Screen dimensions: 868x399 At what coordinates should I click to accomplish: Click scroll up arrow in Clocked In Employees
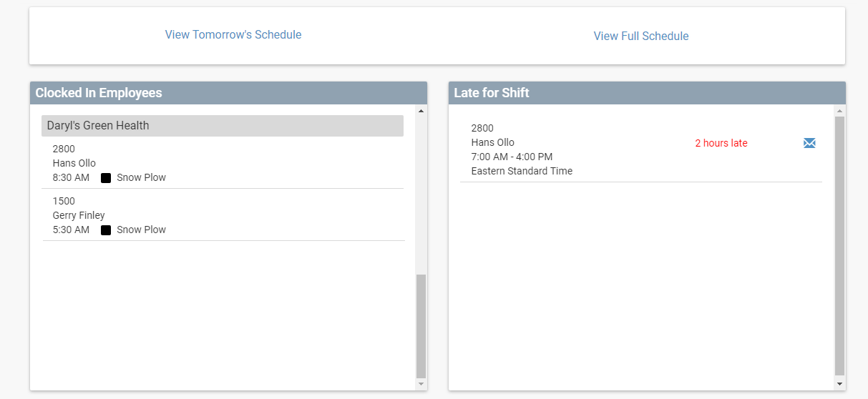[421, 111]
